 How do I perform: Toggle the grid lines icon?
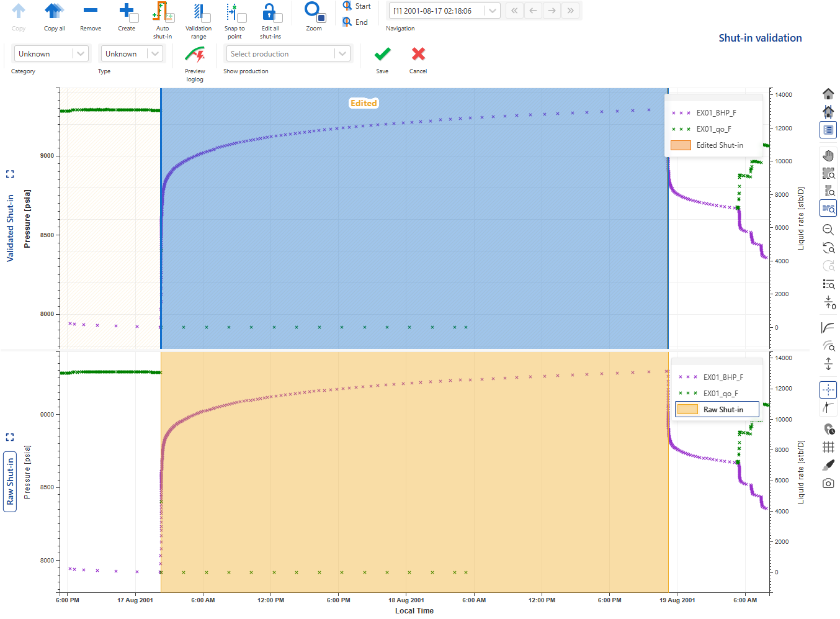point(828,446)
